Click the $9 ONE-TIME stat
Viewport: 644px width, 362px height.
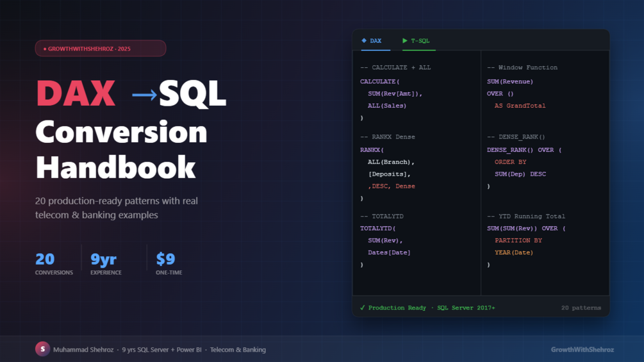[169, 263]
